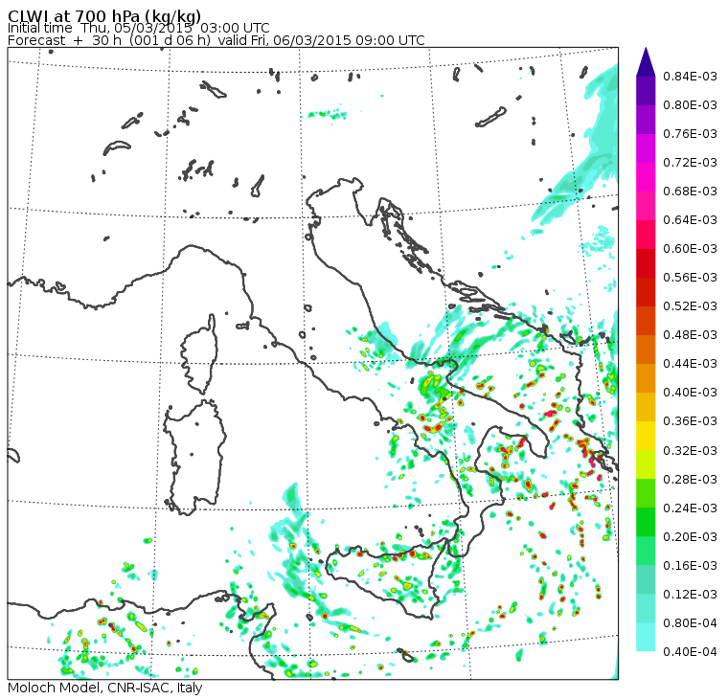This screenshot has height=700, width=728.
Task: Click the 0.76E-03 legend label
Action: pos(690,134)
